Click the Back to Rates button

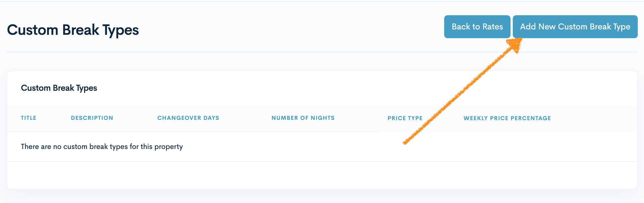tap(477, 27)
